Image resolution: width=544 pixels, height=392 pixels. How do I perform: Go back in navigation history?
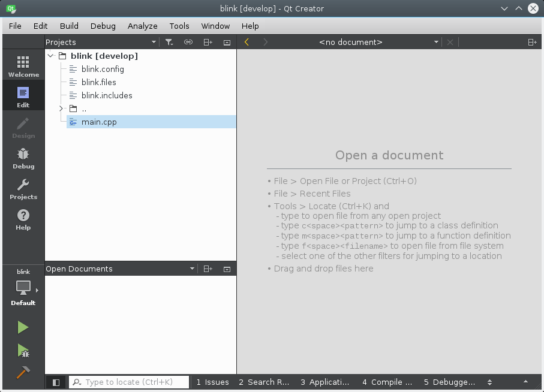[247, 43]
